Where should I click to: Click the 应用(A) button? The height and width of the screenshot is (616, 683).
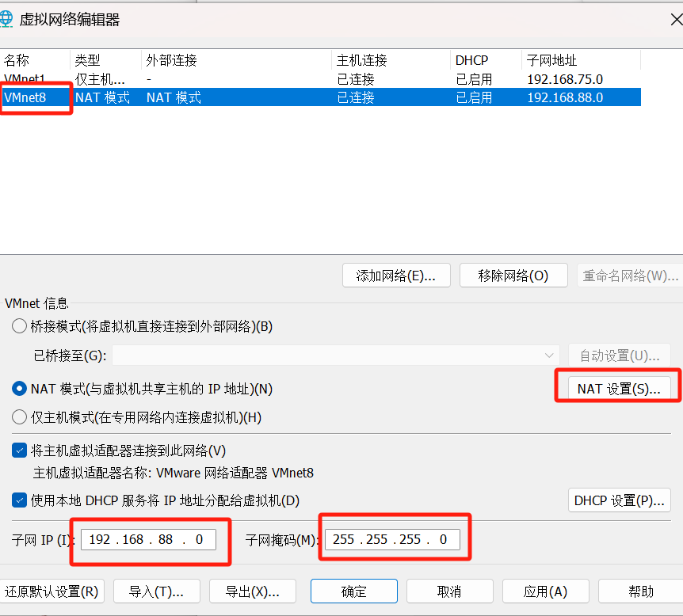(x=545, y=591)
